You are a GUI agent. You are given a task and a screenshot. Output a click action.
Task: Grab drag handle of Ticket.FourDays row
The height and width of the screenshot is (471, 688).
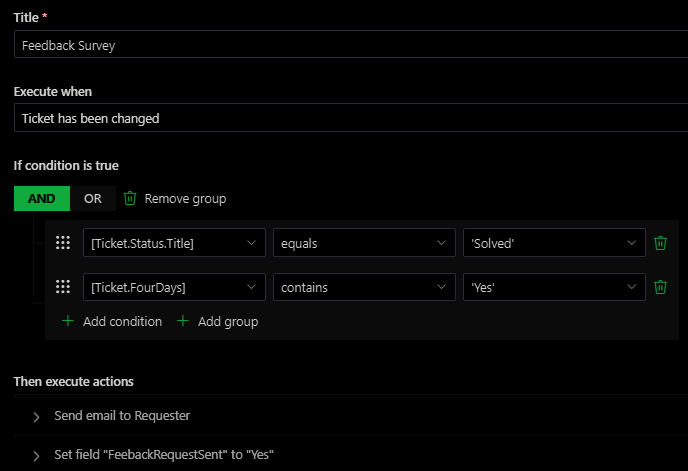pos(63,287)
